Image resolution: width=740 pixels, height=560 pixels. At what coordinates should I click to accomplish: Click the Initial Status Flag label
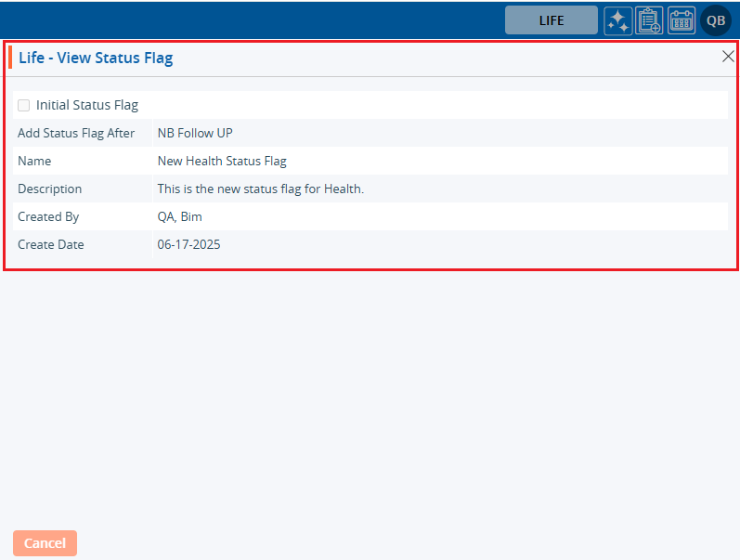pos(87,105)
